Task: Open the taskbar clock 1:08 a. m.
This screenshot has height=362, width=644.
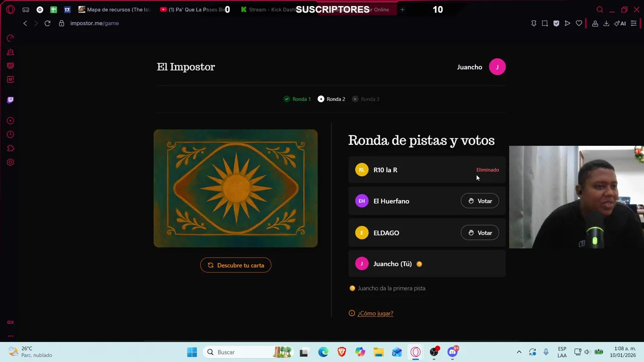Action: click(x=624, y=352)
